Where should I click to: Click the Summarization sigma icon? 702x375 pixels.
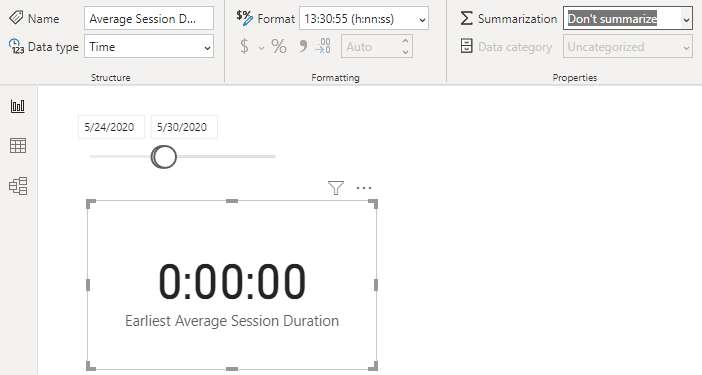[x=466, y=18]
